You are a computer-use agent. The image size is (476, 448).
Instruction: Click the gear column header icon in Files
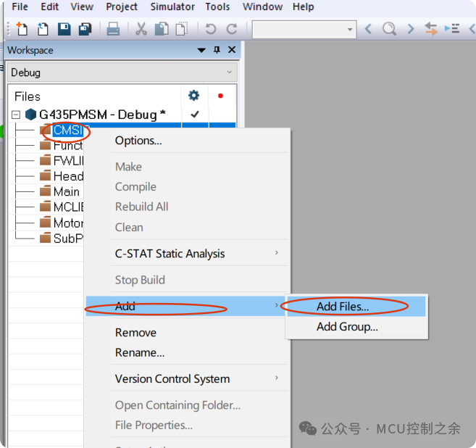click(193, 96)
